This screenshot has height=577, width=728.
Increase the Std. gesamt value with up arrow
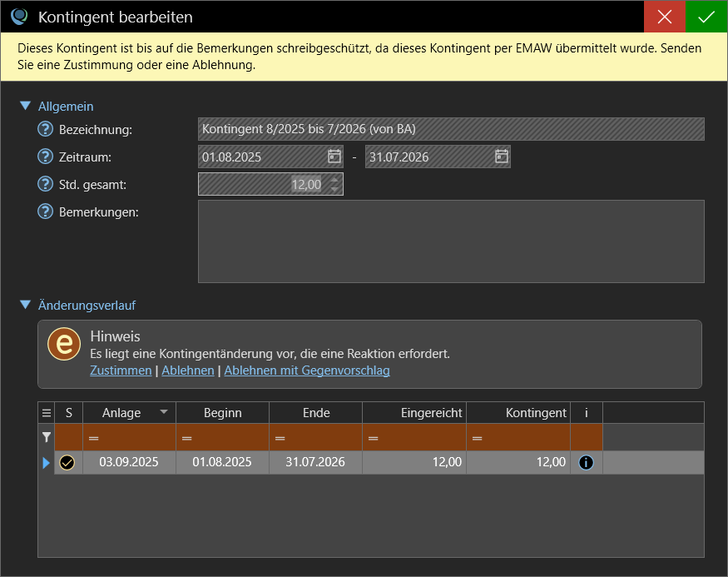(x=334, y=179)
